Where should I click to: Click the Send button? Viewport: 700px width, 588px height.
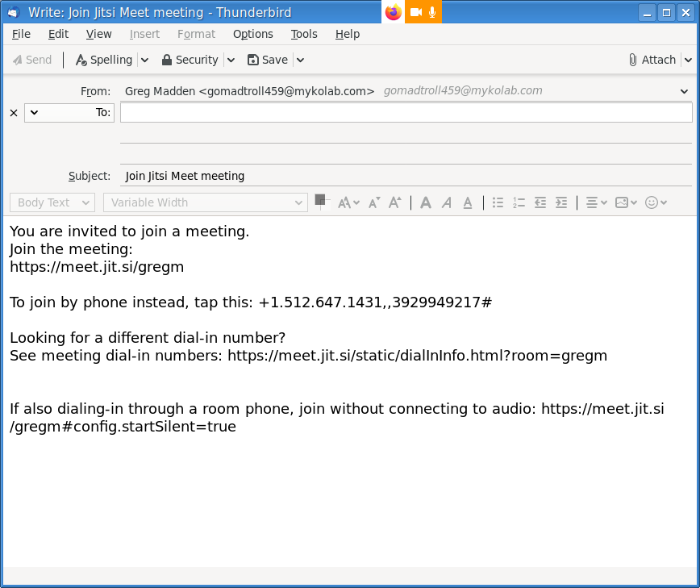point(32,60)
